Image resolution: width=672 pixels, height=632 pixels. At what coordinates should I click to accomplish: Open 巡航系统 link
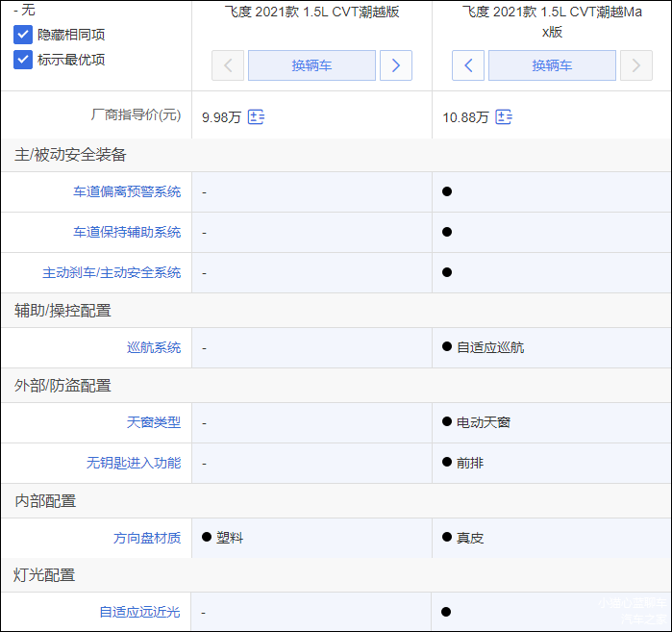coord(154,347)
